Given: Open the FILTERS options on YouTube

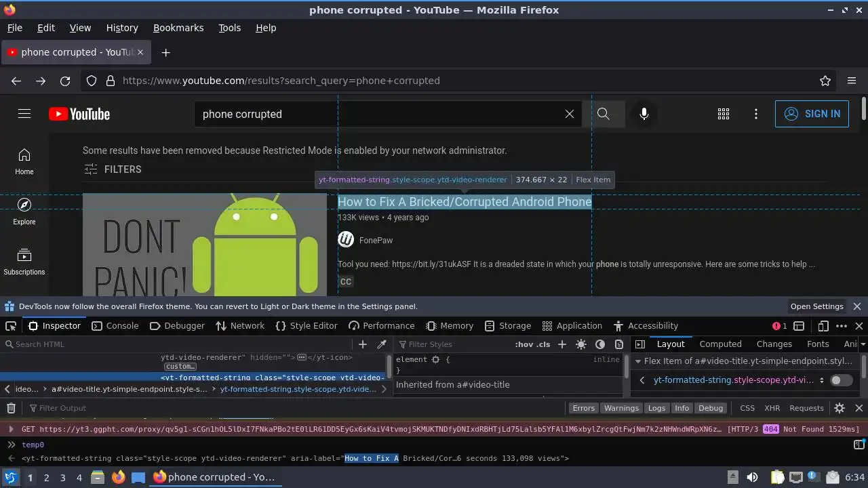Looking at the screenshot, I should (x=113, y=169).
